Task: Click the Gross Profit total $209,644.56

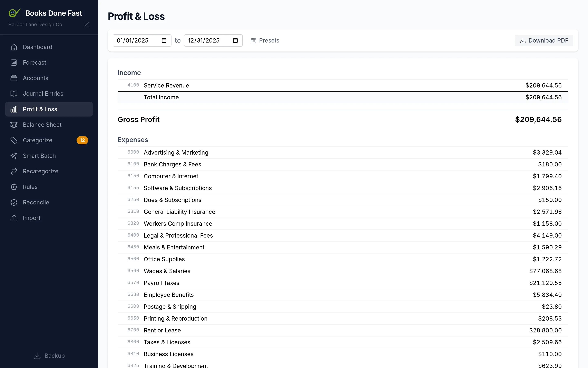Action: (x=538, y=120)
